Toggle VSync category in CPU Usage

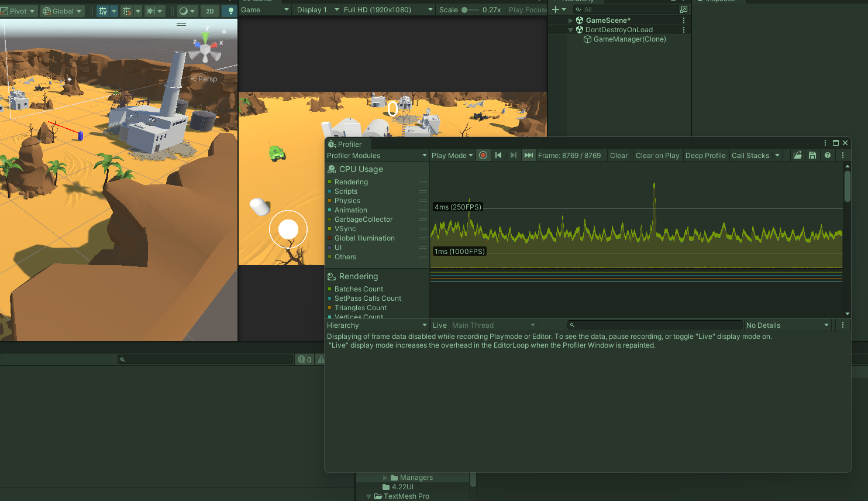tap(345, 229)
